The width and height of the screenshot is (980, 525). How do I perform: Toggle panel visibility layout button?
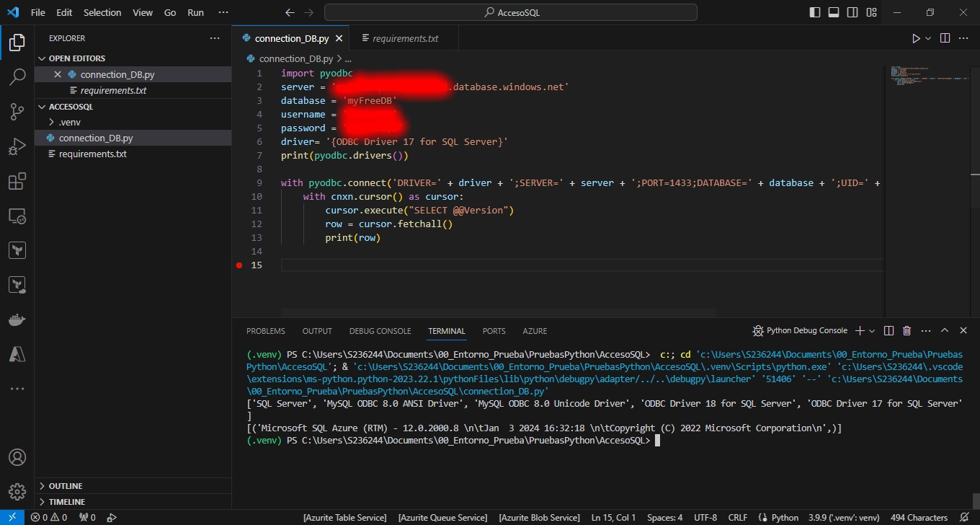point(834,12)
